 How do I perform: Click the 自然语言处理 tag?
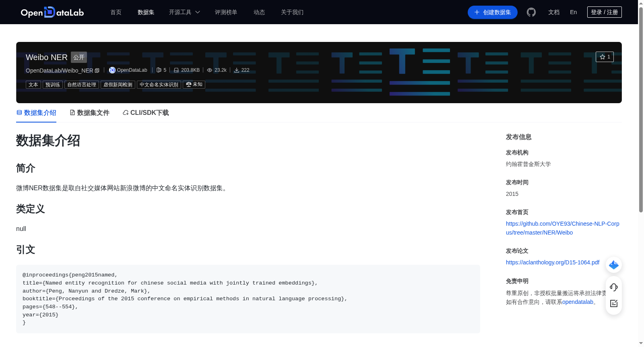(82, 85)
